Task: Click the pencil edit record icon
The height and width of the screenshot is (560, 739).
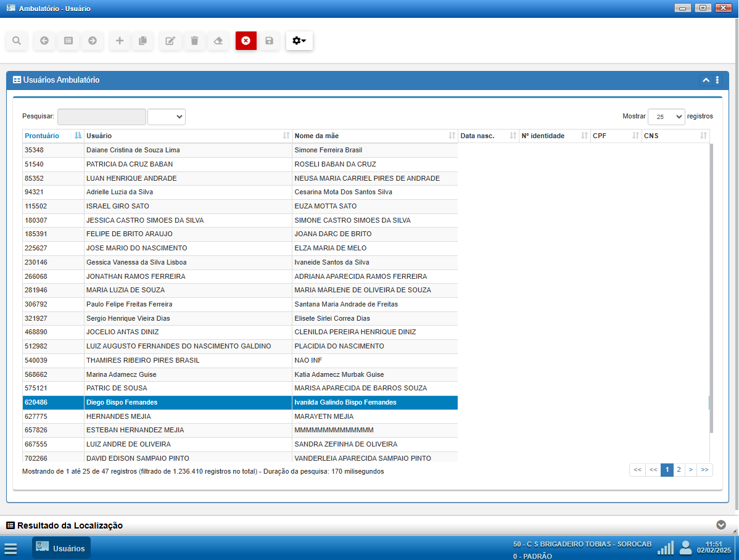Action: tap(170, 41)
